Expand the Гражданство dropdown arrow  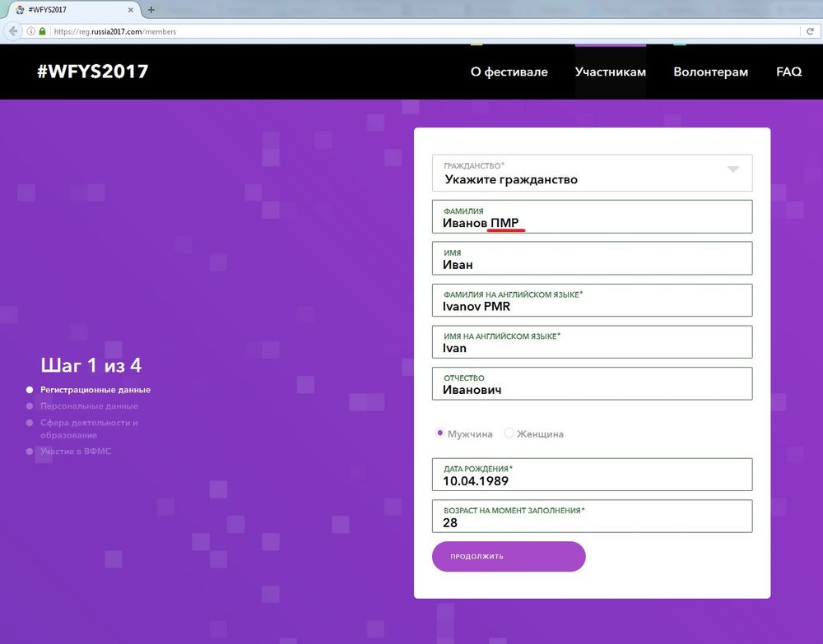point(733,169)
